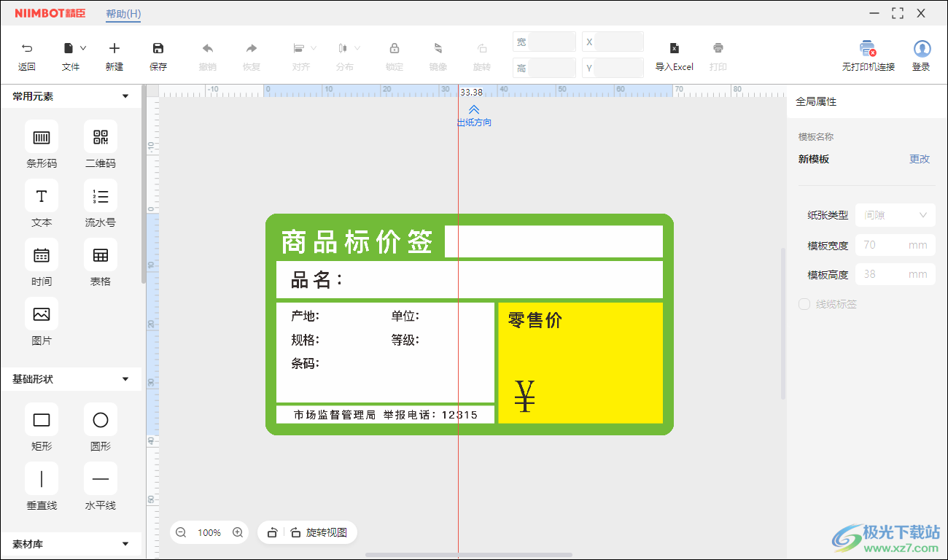This screenshot has width=948, height=560.
Task: Click the 模板宽度 field showing 70
Action: point(895,245)
